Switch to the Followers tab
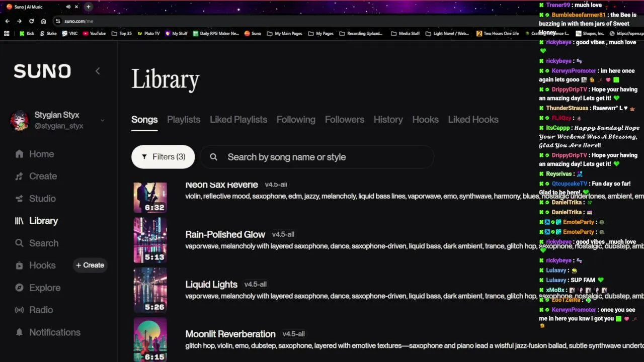This screenshot has height=362, width=644. pyautogui.click(x=345, y=120)
